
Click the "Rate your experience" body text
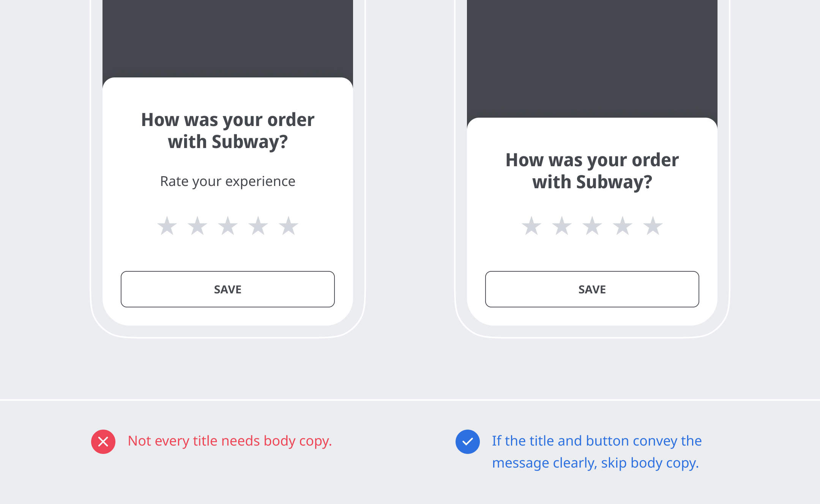tap(228, 181)
